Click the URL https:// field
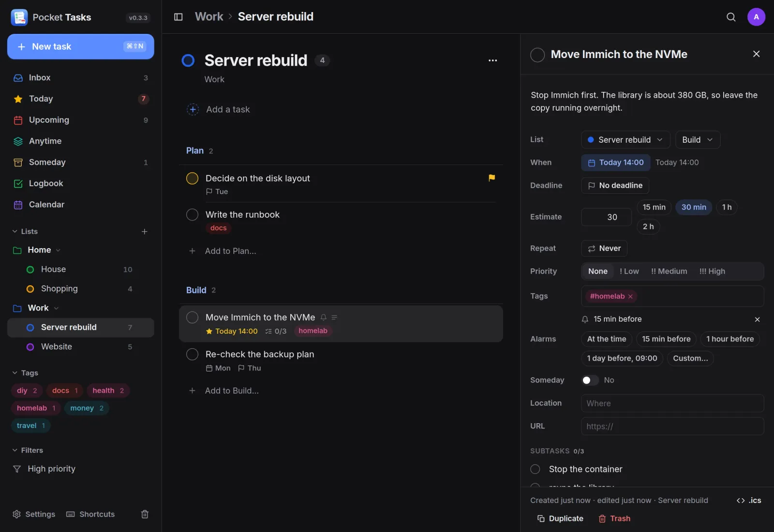 pos(672,427)
